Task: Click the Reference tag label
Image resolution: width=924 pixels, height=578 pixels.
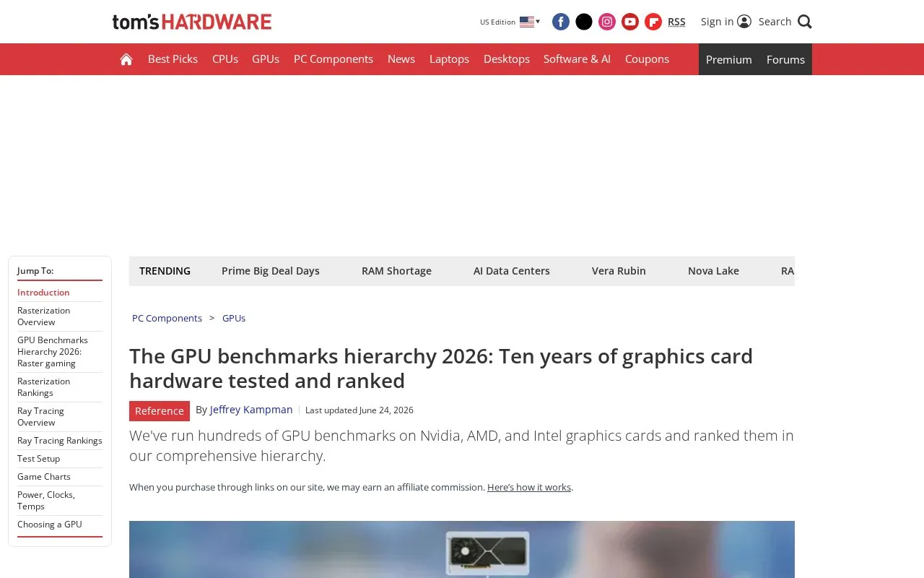Action: coord(160,410)
